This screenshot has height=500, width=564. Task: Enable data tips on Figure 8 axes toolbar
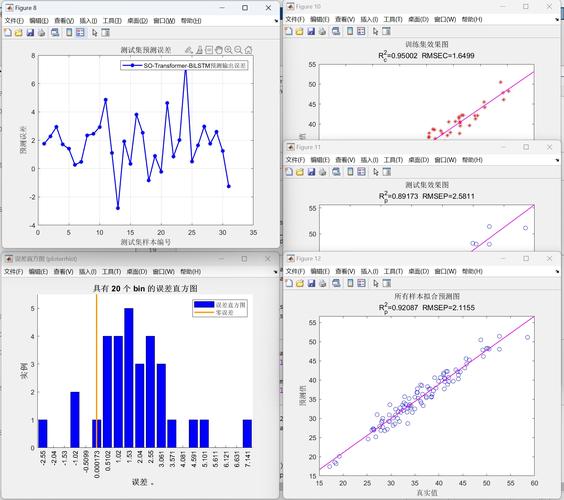click(x=209, y=50)
